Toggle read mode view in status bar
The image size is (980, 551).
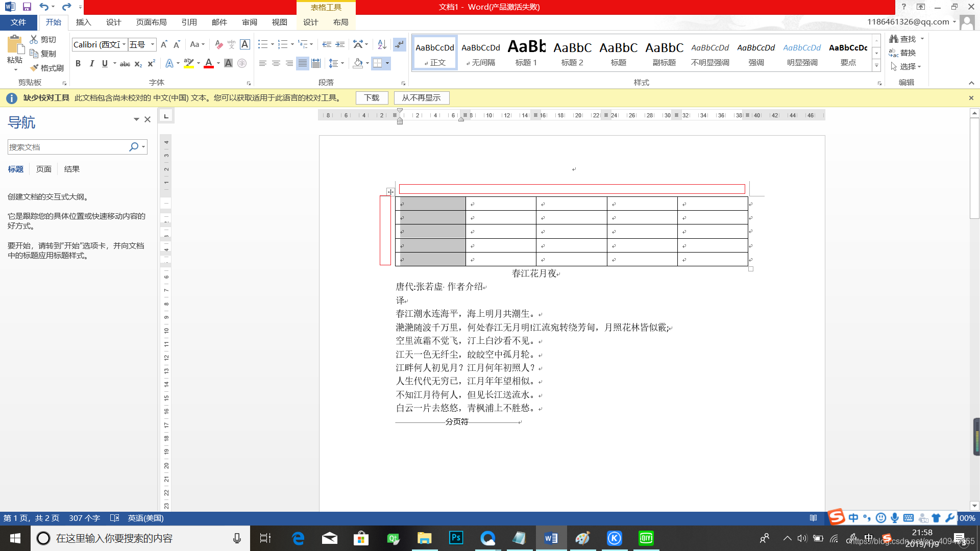tap(814, 518)
